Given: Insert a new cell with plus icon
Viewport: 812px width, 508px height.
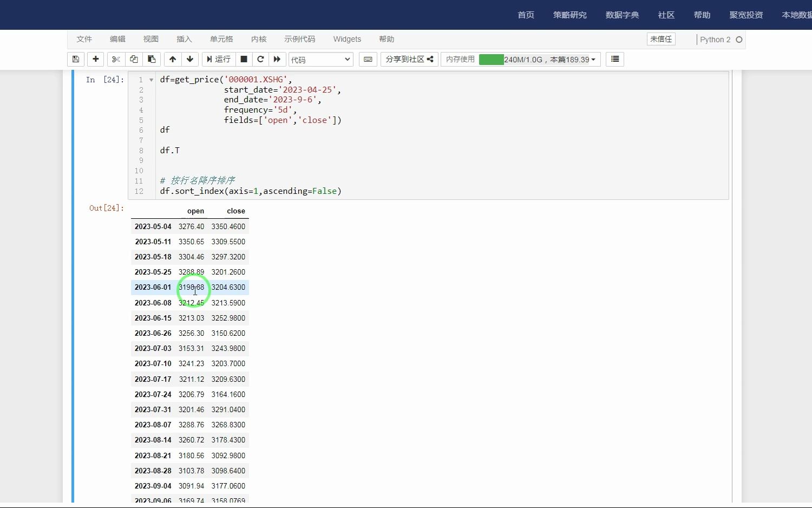Looking at the screenshot, I should [x=96, y=59].
